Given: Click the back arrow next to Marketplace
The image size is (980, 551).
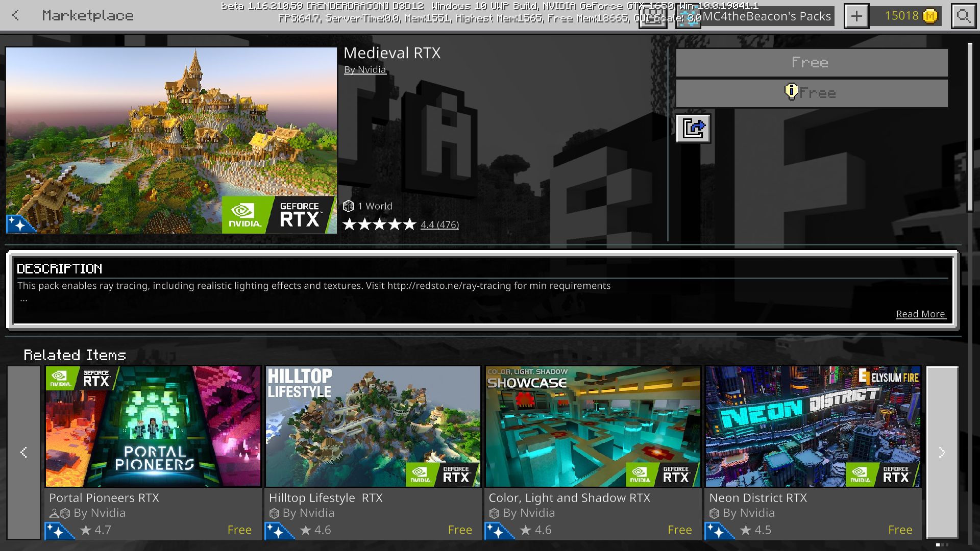Looking at the screenshot, I should coord(16,15).
